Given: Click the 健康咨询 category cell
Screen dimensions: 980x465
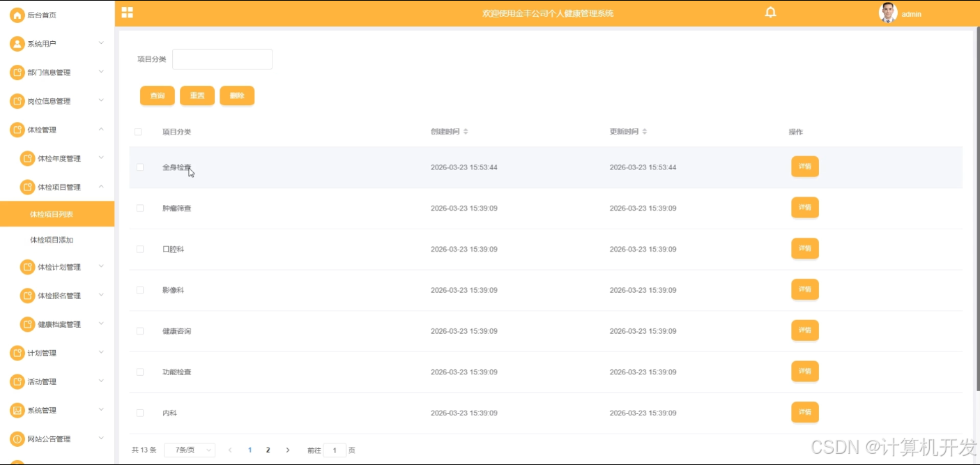Looking at the screenshot, I should coord(177,331).
